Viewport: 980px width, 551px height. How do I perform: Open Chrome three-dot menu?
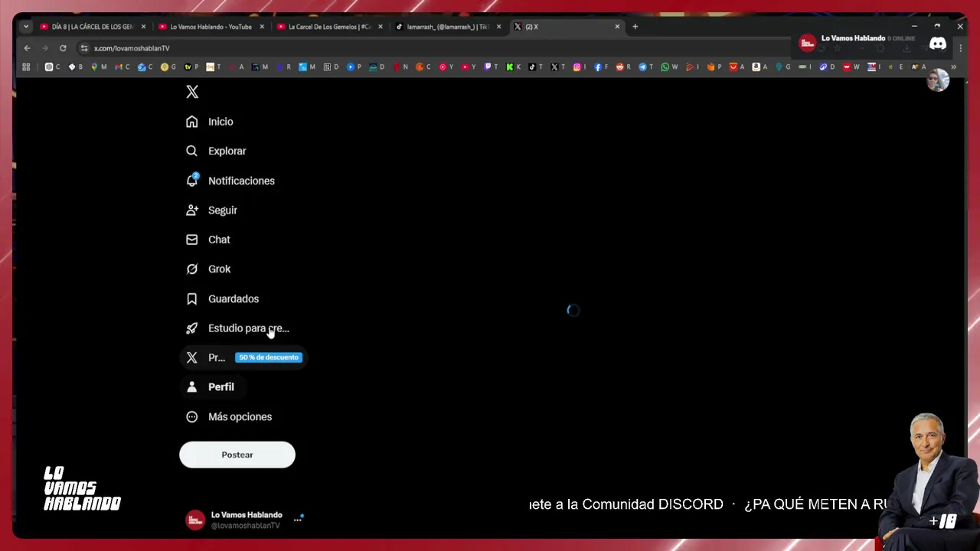point(960,48)
